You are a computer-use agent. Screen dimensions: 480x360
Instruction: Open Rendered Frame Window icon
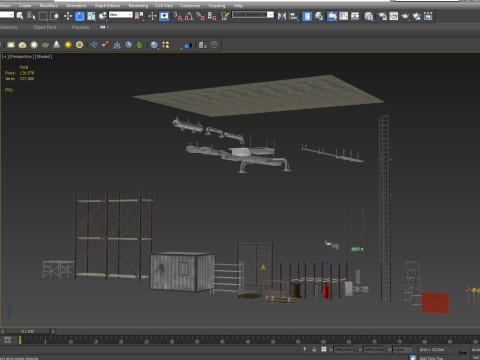pyautogui.click(x=394, y=16)
